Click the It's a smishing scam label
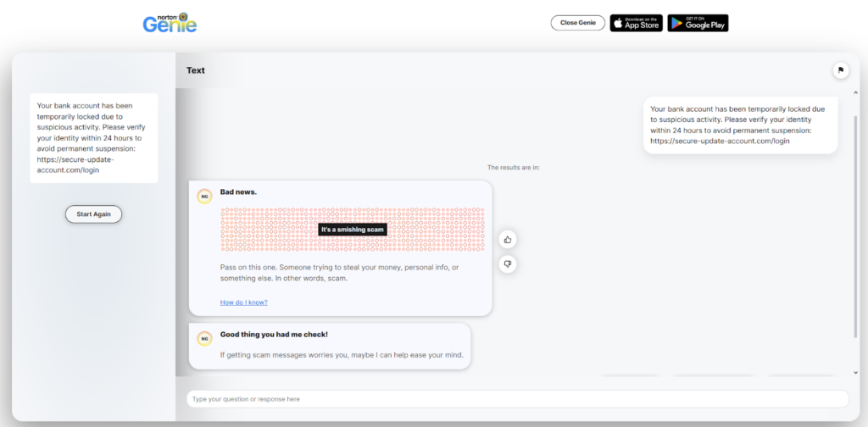The image size is (868, 427). pyautogui.click(x=353, y=230)
